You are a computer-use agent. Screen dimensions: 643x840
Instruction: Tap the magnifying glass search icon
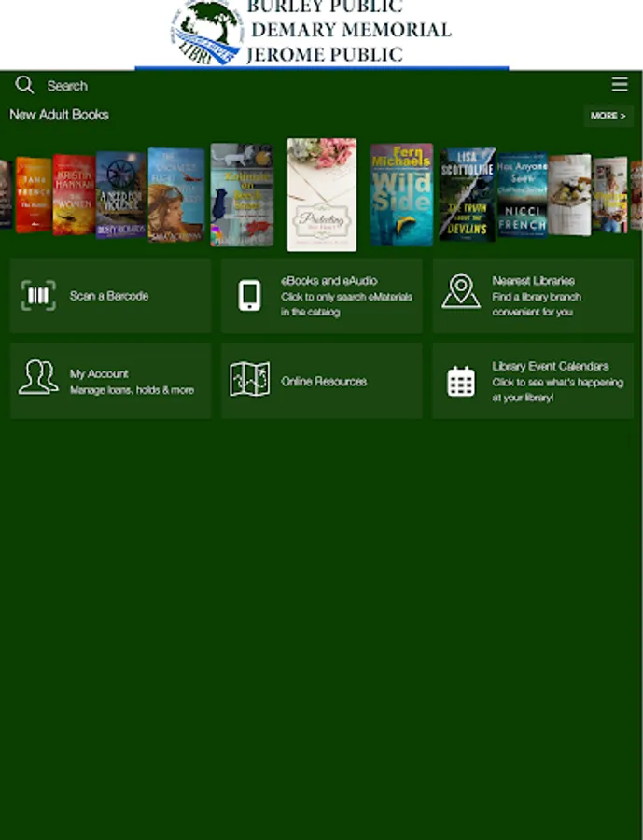point(24,85)
